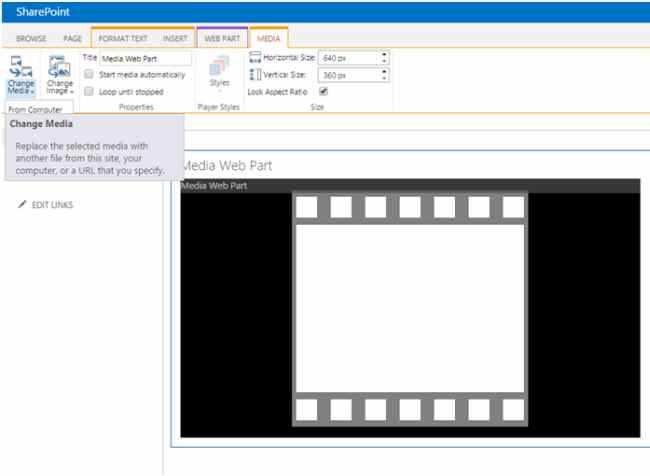Click the Player Styles group label
The image size is (650, 476).
pyautogui.click(x=218, y=107)
